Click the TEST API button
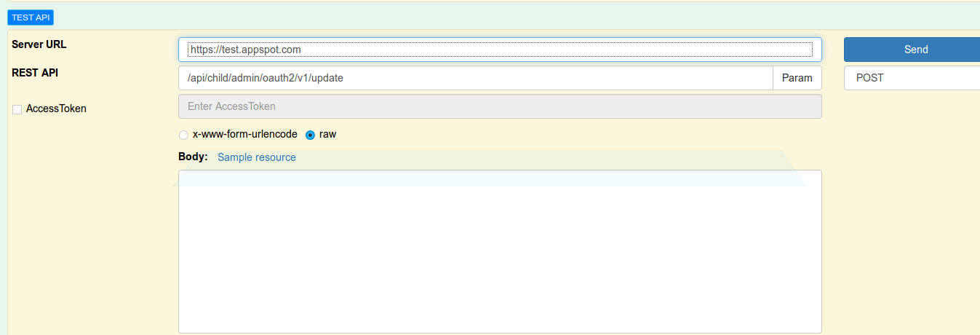This screenshot has width=980, height=335. [x=31, y=17]
